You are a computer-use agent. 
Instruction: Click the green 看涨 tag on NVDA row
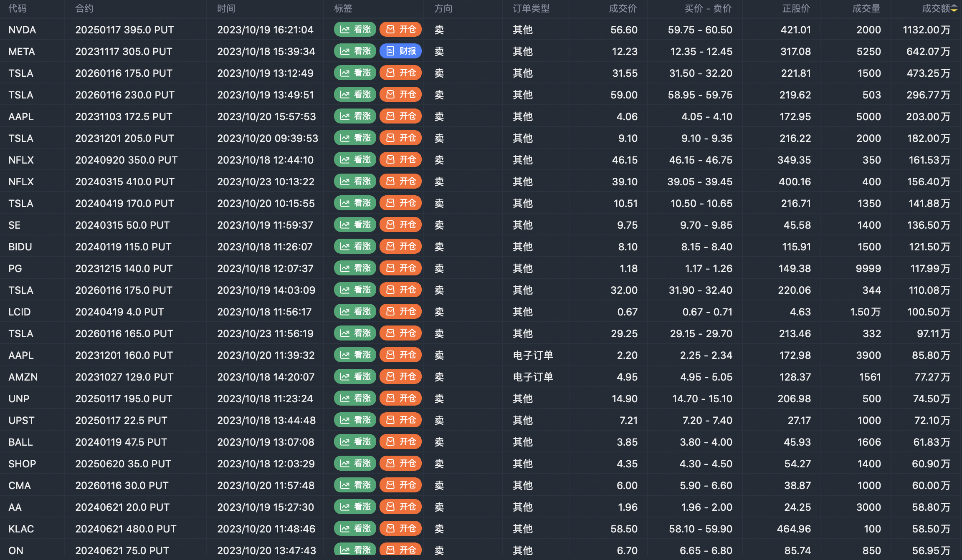tap(355, 30)
